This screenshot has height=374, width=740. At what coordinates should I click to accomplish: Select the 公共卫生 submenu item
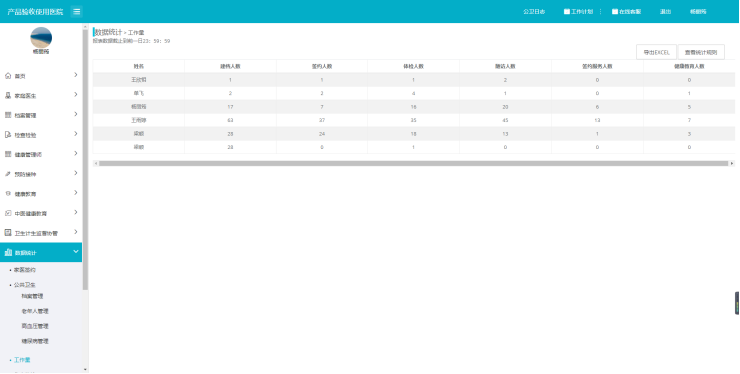(25, 285)
